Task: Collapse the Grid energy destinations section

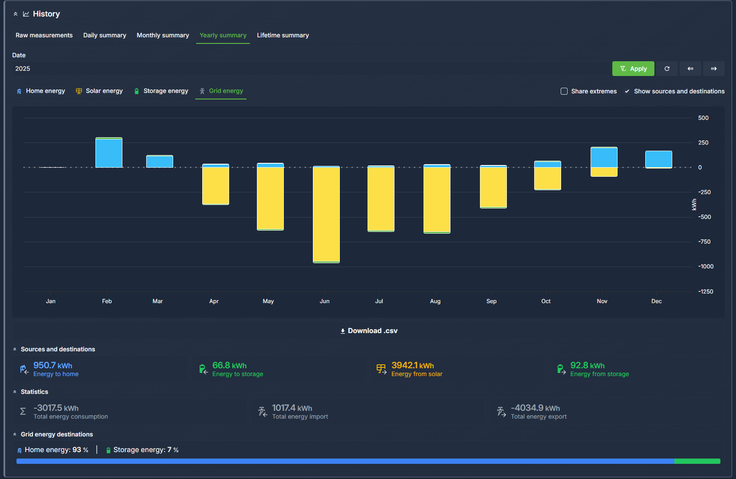Action: [x=15, y=434]
